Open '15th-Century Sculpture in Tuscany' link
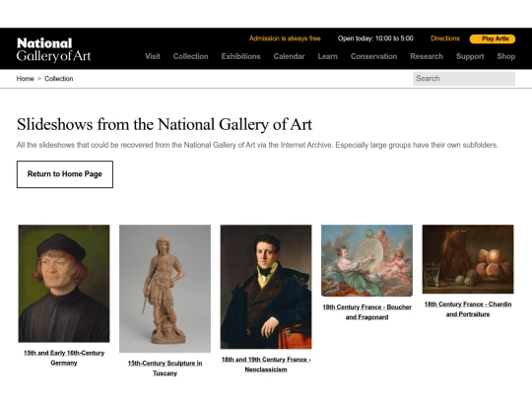The height and width of the screenshot is (399, 532). 165,368
